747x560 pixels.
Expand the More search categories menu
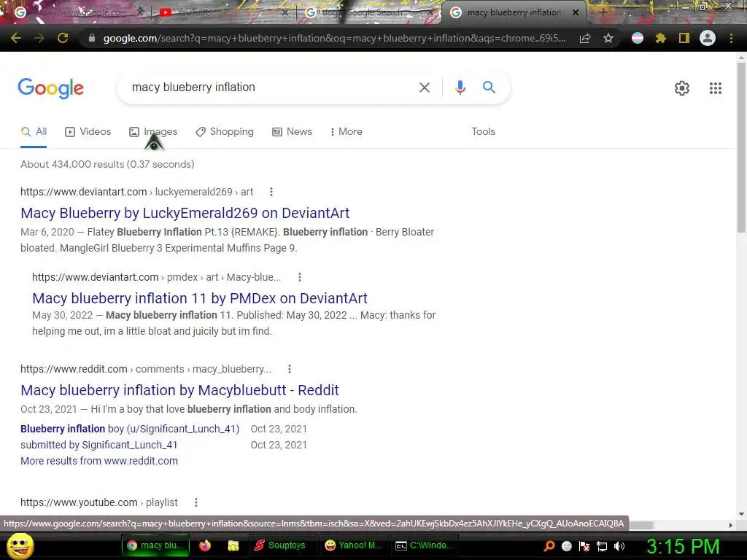tap(347, 132)
